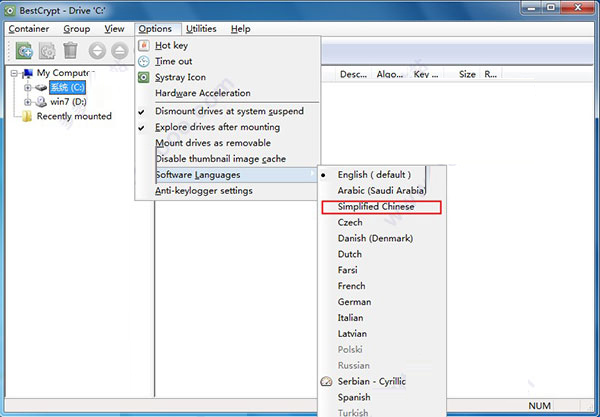The image size is (600, 417).
Task: Click the Algo... column header
Action: point(390,74)
